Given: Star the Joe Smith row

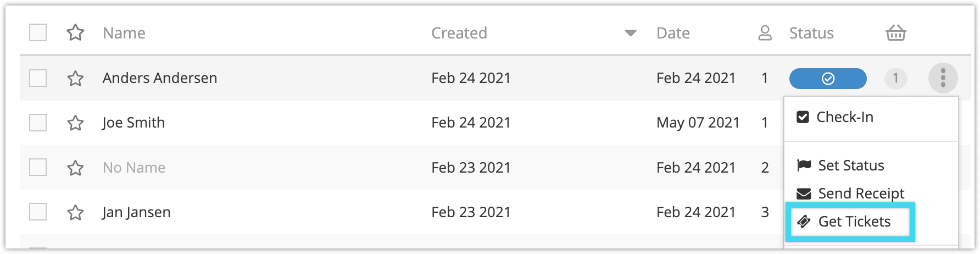Looking at the screenshot, I should pyautogui.click(x=75, y=123).
